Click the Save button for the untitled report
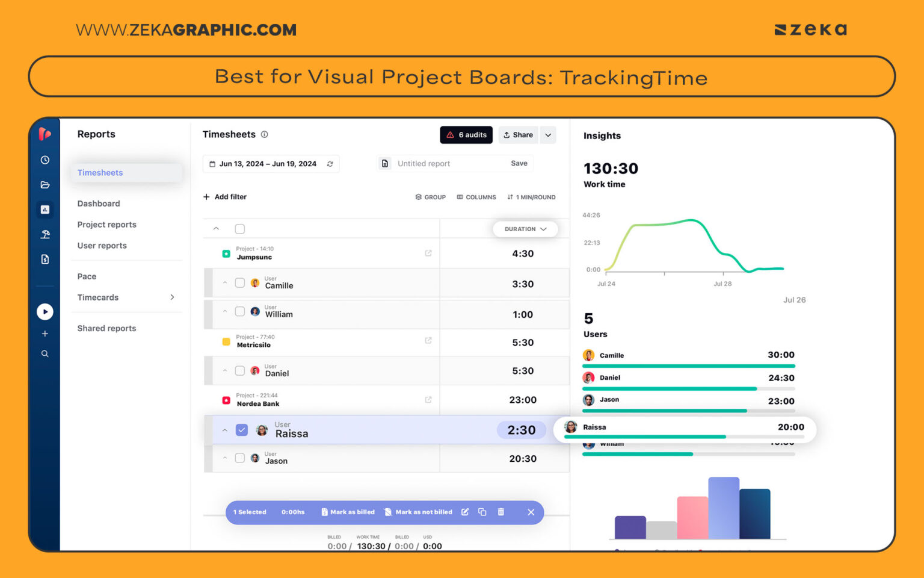This screenshot has height=578, width=924. pyautogui.click(x=519, y=163)
